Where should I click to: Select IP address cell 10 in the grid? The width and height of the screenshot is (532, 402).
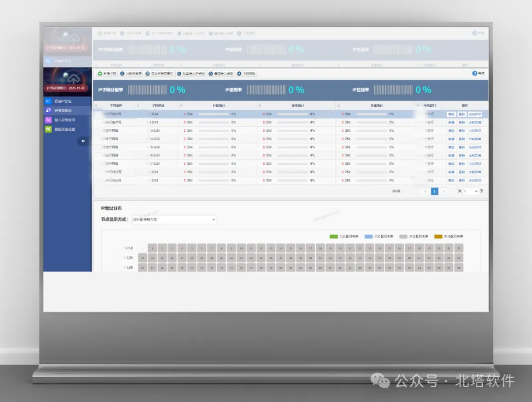(241, 248)
